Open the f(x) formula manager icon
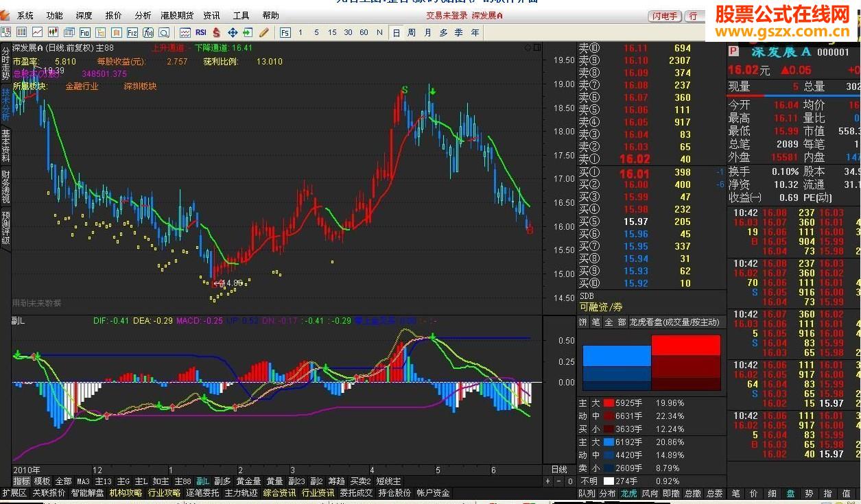The width and height of the screenshot is (861, 504). click(148, 32)
